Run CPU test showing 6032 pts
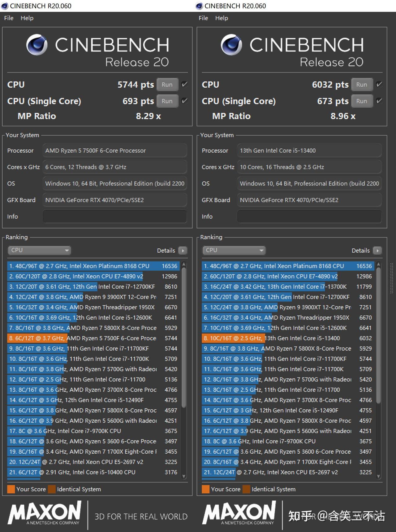This screenshot has height=532, width=396. click(x=362, y=85)
